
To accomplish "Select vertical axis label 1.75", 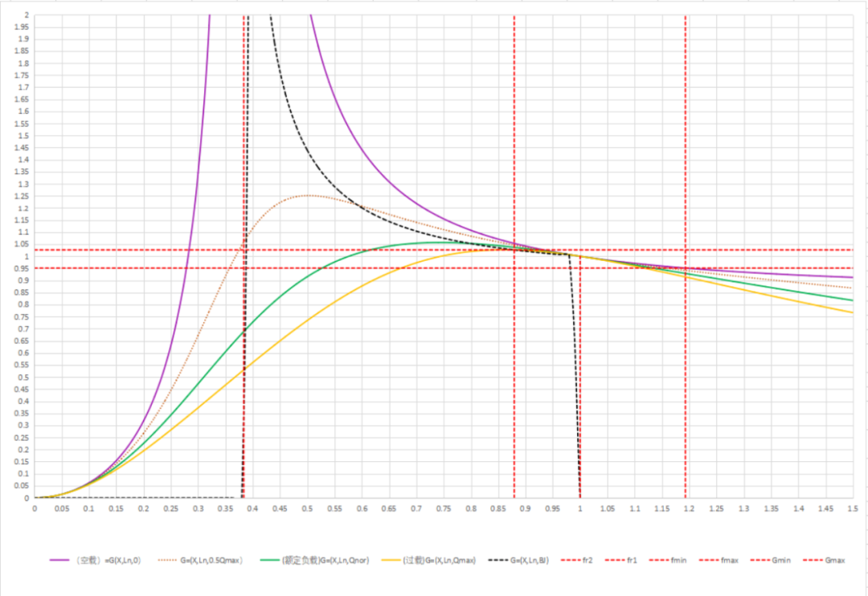I will pos(23,76).
